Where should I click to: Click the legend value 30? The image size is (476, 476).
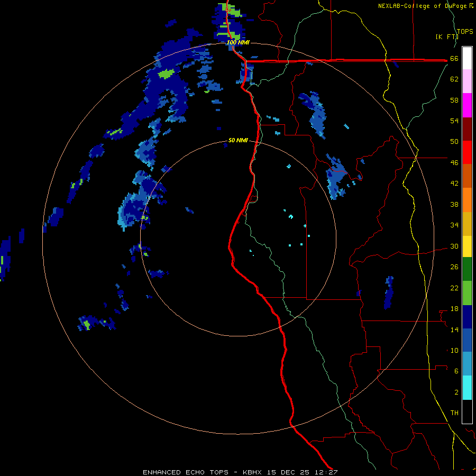tap(454, 246)
